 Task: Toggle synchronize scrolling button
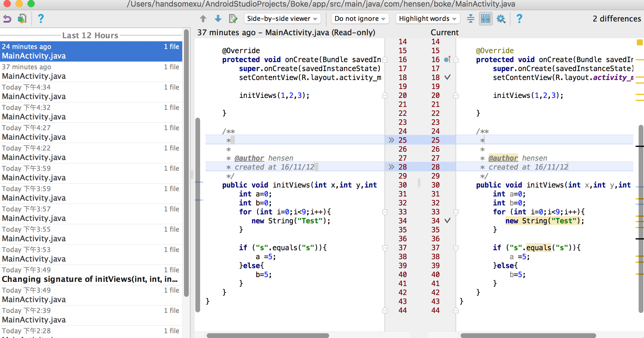click(x=486, y=19)
